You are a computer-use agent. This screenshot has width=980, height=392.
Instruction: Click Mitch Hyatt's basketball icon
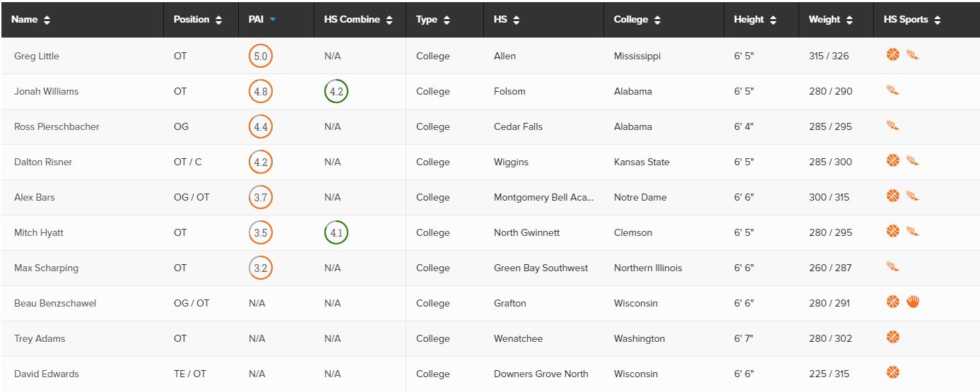(x=893, y=231)
